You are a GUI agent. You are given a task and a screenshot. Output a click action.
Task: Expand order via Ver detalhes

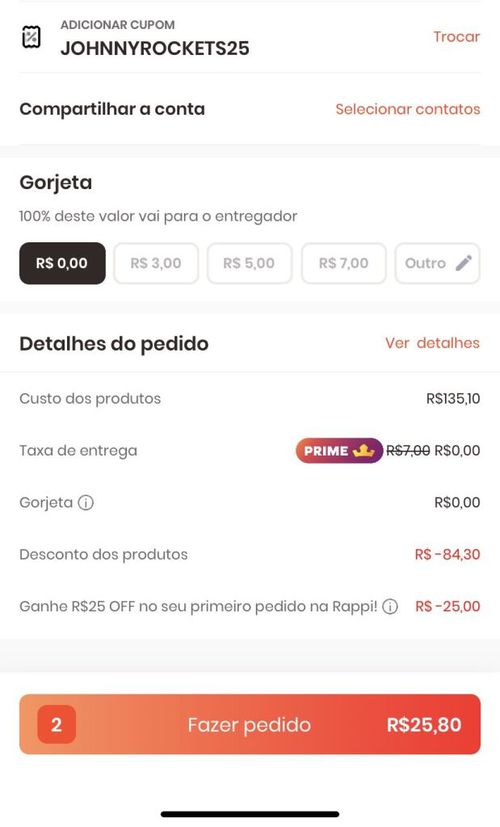(432, 343)
